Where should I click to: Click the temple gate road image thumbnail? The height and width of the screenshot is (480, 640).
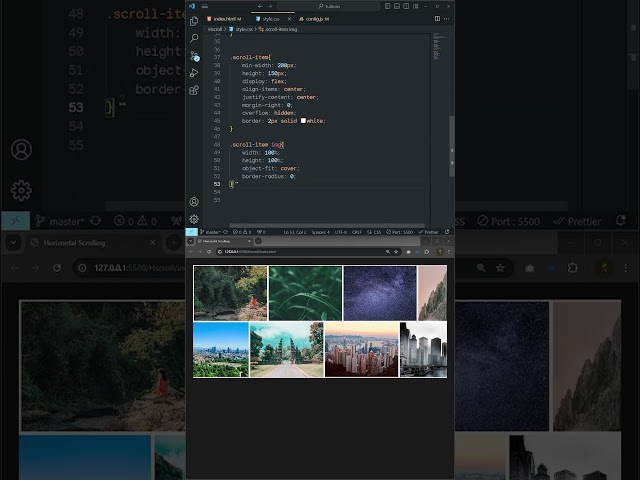coord(287,349)
